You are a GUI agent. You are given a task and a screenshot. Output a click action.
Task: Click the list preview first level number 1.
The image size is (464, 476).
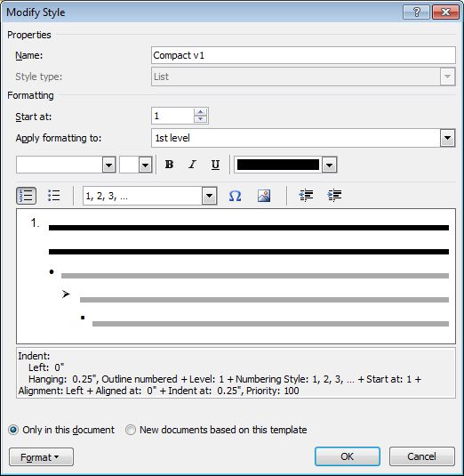click(35, 223)
